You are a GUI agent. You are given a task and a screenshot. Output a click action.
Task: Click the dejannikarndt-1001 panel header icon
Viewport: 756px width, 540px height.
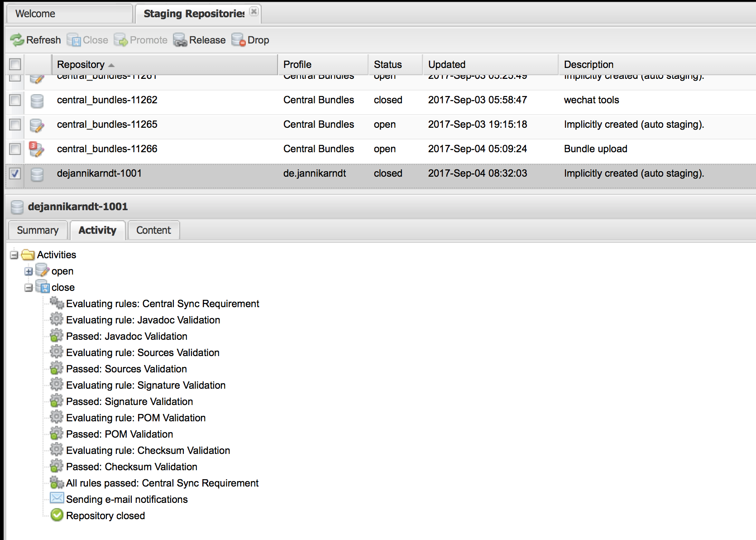17,207
